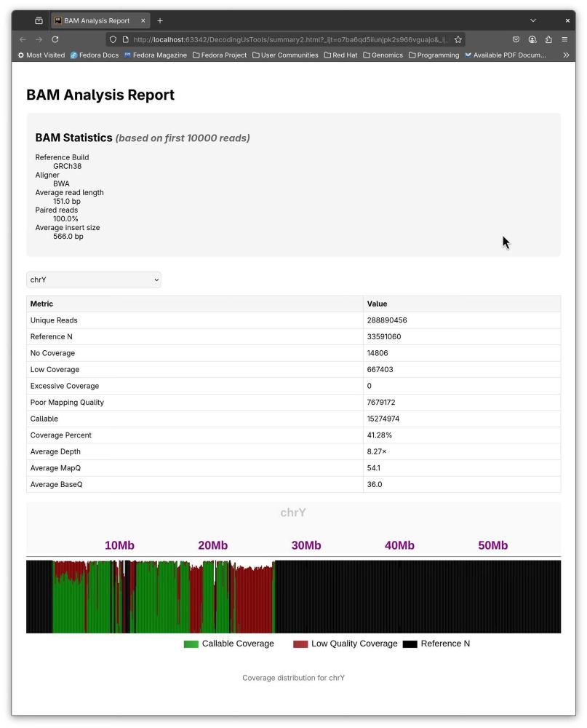The width and height of the screenshot is (587, 728).
Task: Open the Most Visited bookmark
Action: coord(41,55)
